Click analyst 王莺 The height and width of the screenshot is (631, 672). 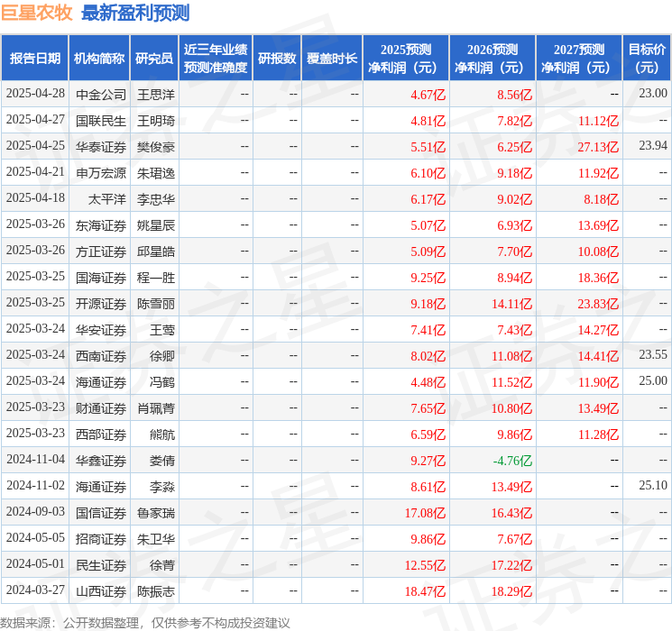pyautogui.click(x=162, y=330)
